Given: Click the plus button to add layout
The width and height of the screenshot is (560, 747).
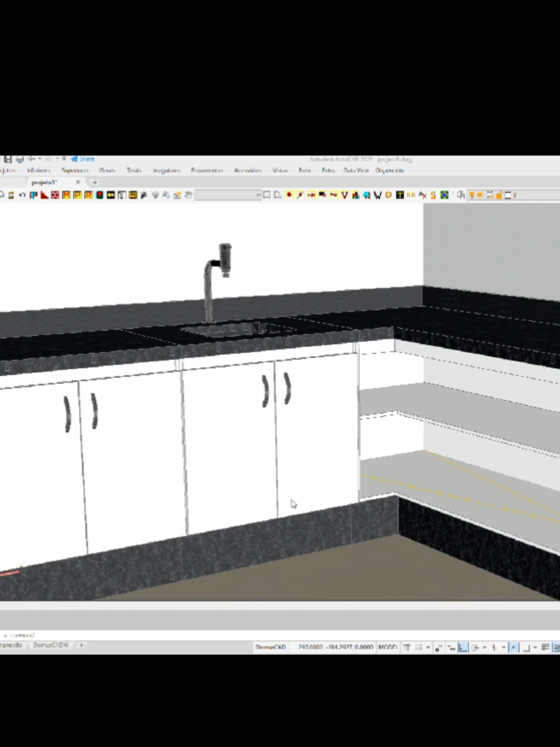Looking at the screenshot, I should tap(82, 645).
